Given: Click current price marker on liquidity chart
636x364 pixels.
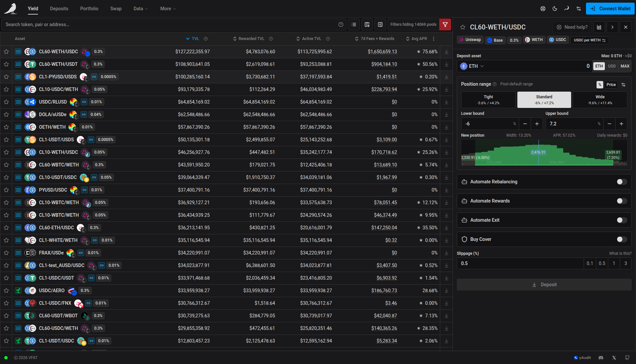Looking at the screenshot, I should click(x=538, y=152).
